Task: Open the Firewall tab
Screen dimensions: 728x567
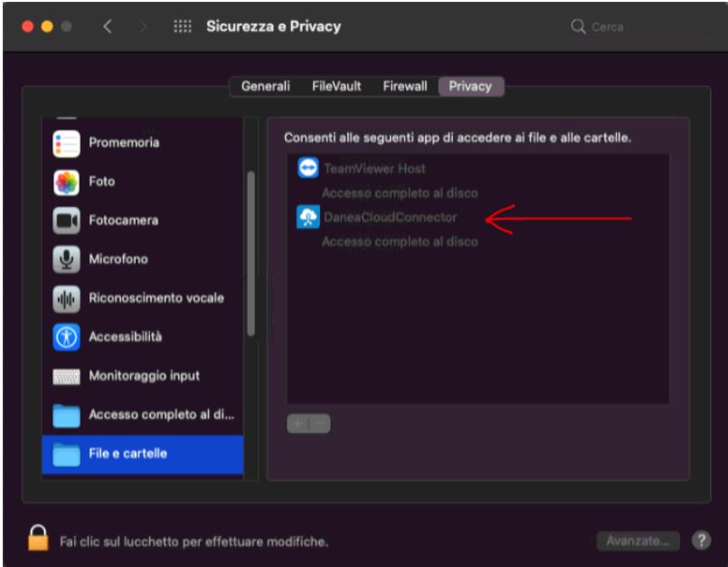Action: tap(405, 87)
